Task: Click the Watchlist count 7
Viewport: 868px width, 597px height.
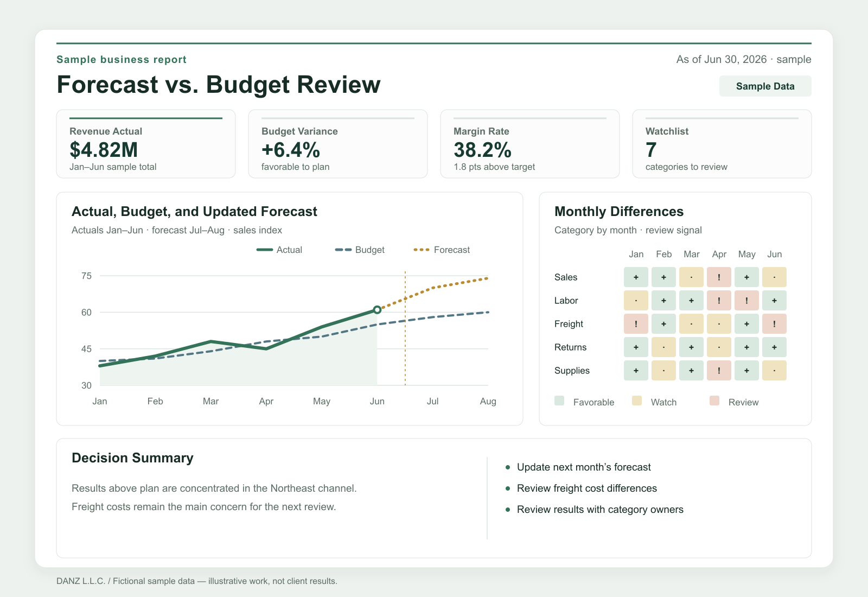Action: click(651, 150)
